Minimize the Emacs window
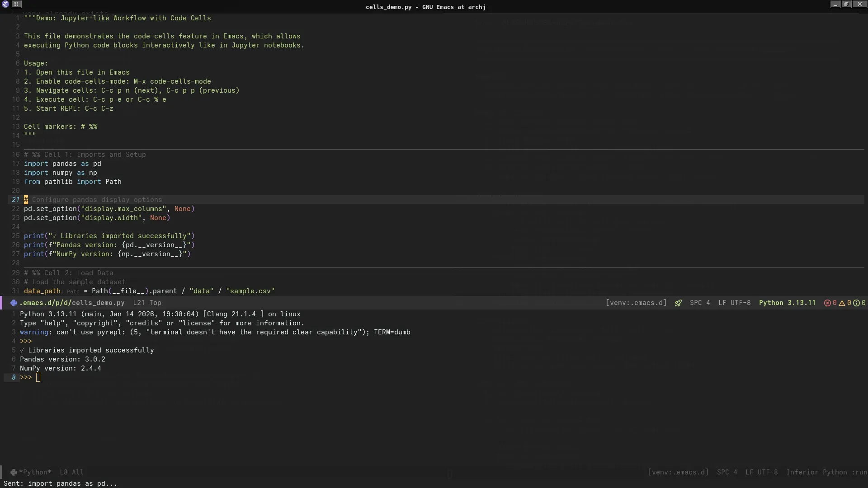868x488 pixels. click(x=835, y=4)
